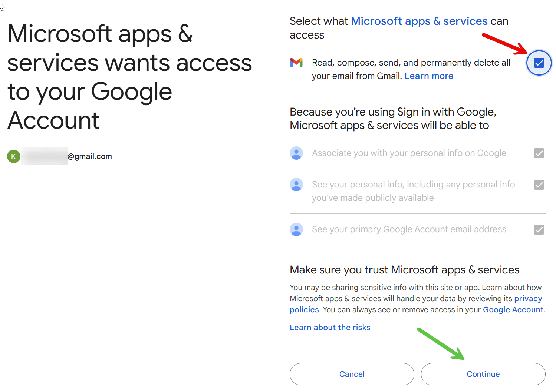Click the Make sure you trust Microsoft heading
Viewport: 556px width, 392px height.
(x=404, y=270)
